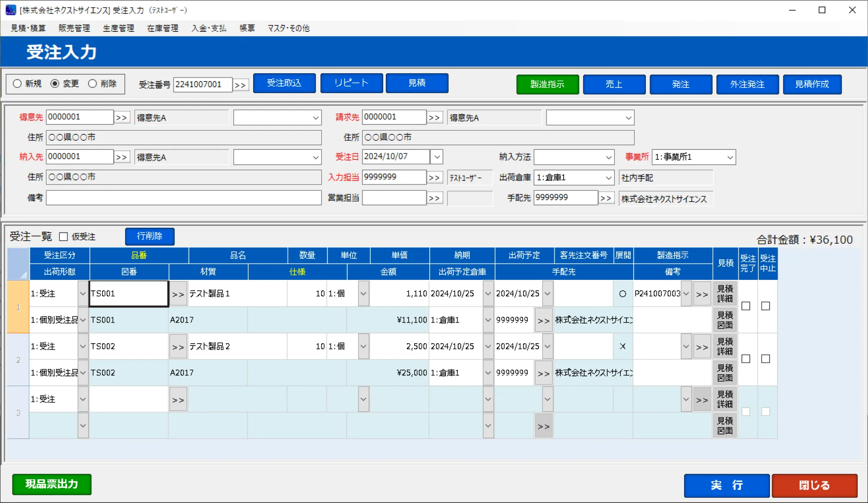Open 手配先 >> lookup in row 1

544,320
